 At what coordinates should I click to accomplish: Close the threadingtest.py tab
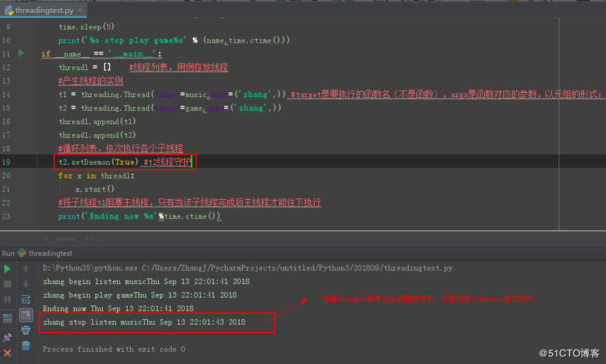point(80,10)
